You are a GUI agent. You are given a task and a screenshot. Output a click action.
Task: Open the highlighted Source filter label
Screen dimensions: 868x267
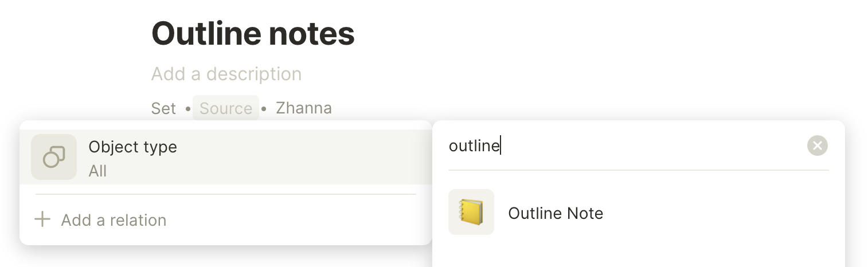226,108
